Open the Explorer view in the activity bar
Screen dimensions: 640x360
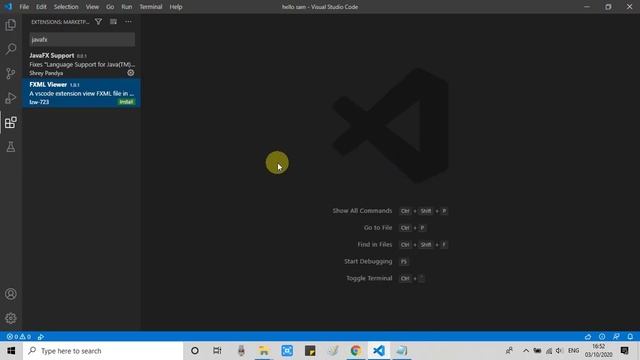[x=11, y=25]
